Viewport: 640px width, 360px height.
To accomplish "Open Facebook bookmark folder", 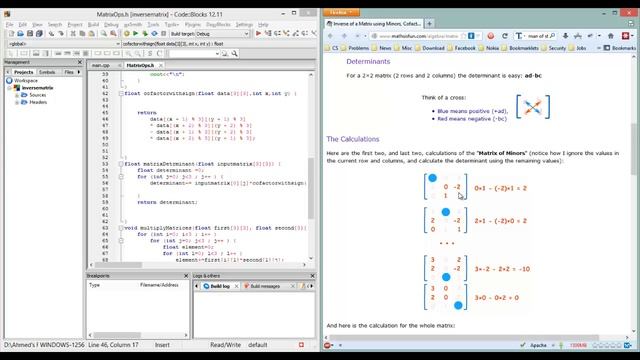I will point(461,48).
